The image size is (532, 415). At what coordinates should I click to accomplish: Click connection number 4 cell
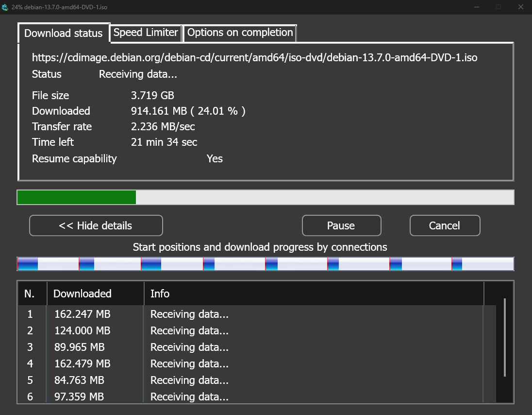coord(30,363)
